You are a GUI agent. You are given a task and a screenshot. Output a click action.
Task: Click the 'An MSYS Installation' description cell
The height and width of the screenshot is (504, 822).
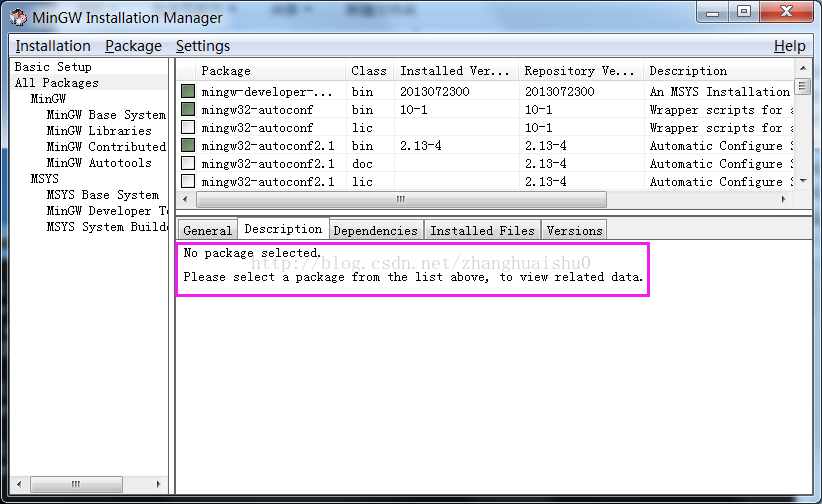tap(720, 92)
